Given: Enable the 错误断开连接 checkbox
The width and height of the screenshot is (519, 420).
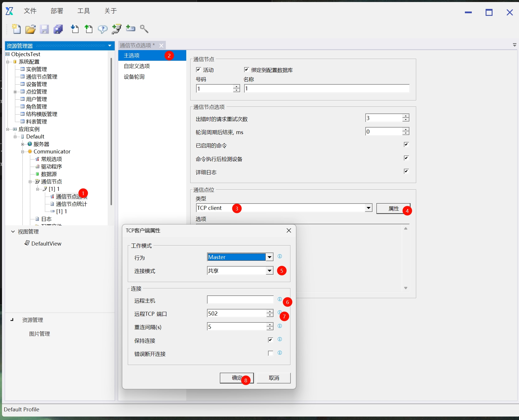Looking at the screenshot, I should 270,353.
